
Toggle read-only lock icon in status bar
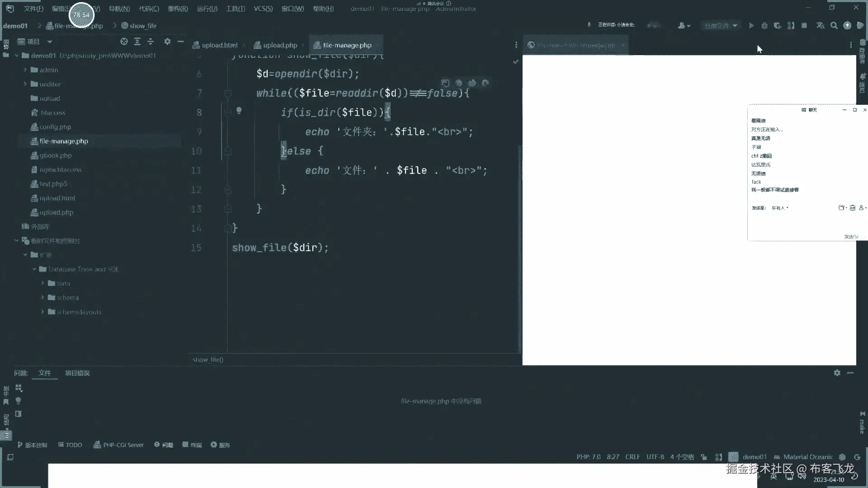point(703,457)
